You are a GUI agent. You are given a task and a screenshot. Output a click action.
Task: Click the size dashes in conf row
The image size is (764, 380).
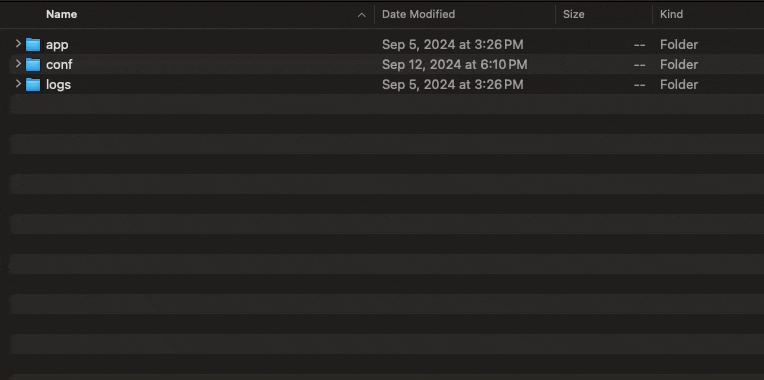640,65
